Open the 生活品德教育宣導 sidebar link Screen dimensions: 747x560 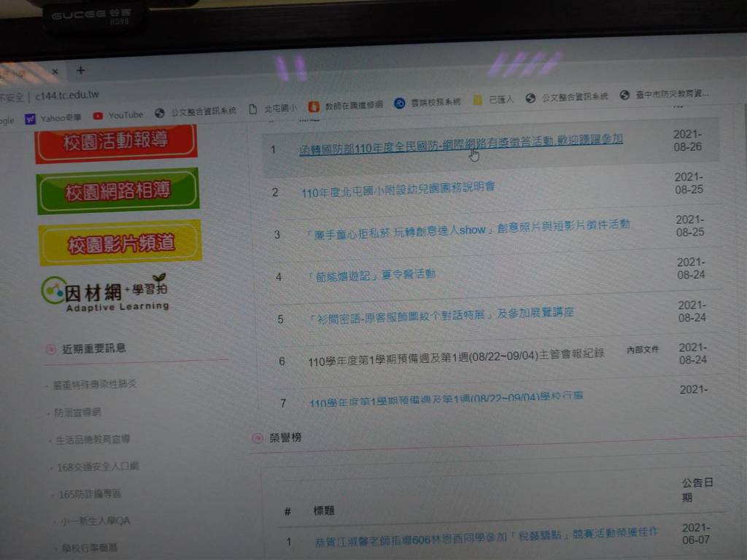(x=93, y=439)
